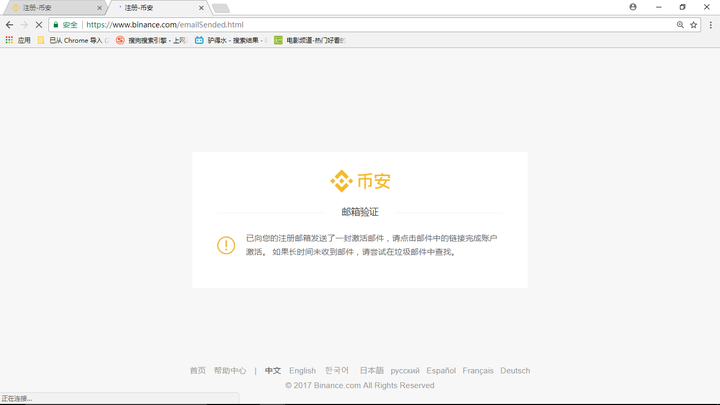
Task: Close the second '注册-币安' tab
Action: pyautogui.click(x=201, y=8)
